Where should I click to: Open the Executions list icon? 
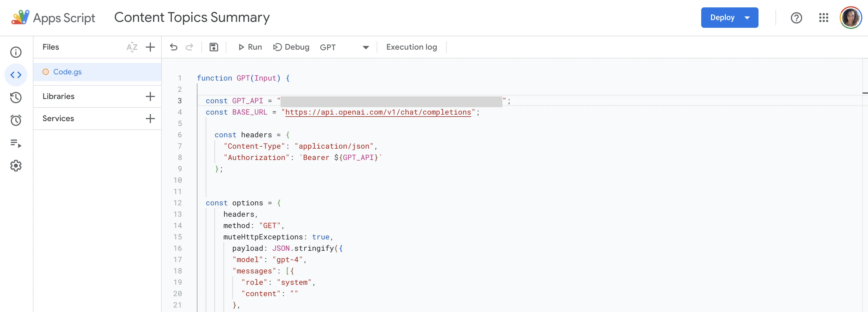pyautogui.click(x=16, y=143)
